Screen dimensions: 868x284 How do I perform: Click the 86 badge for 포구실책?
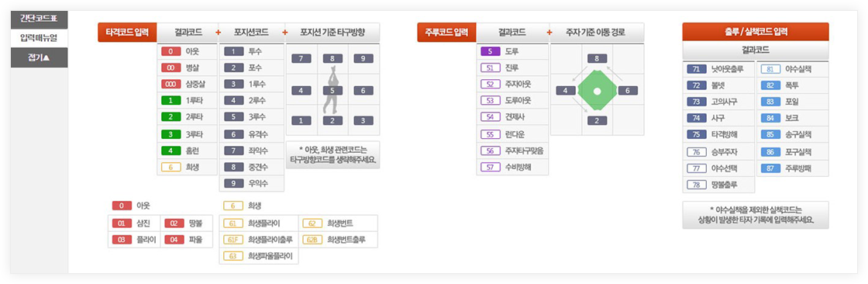coord(770,151)
